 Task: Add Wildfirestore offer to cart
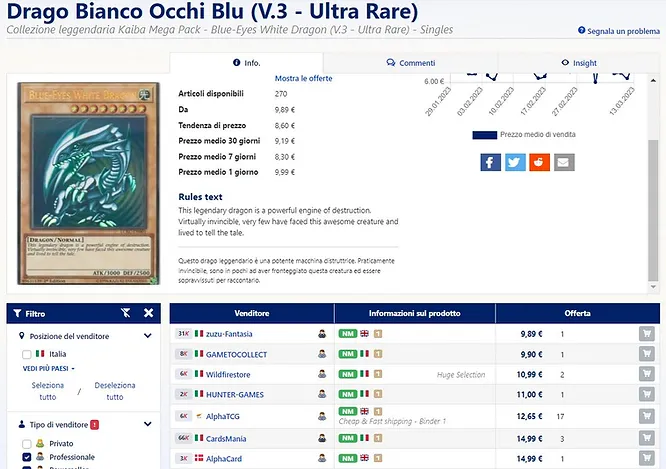[x=646, y=374]
